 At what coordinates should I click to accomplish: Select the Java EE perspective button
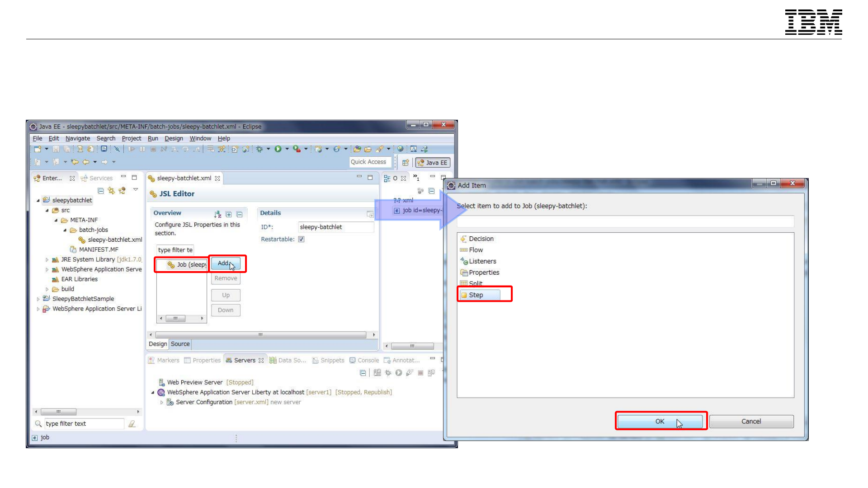pyautogui.click(x=433, y=163)
